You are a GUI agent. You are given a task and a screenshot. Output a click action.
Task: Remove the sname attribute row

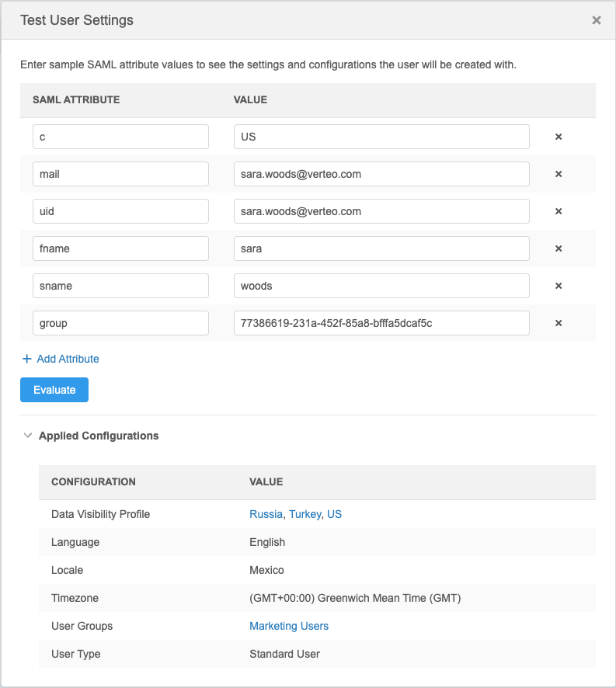559,286
